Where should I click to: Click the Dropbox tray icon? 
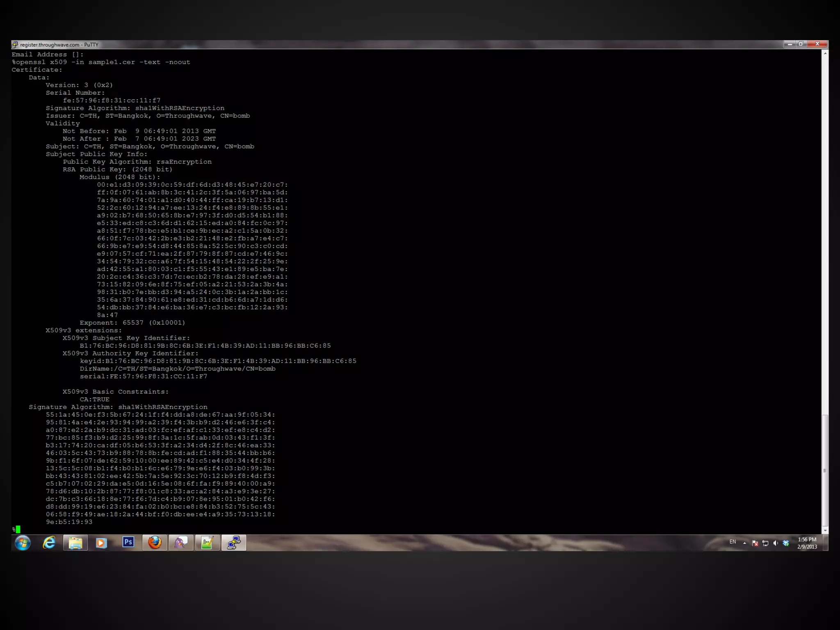coord(786,543)
